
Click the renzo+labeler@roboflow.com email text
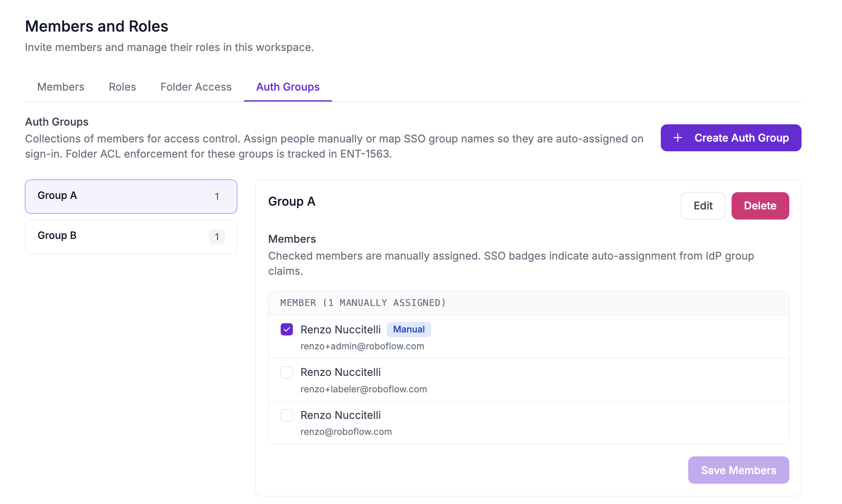364,389
